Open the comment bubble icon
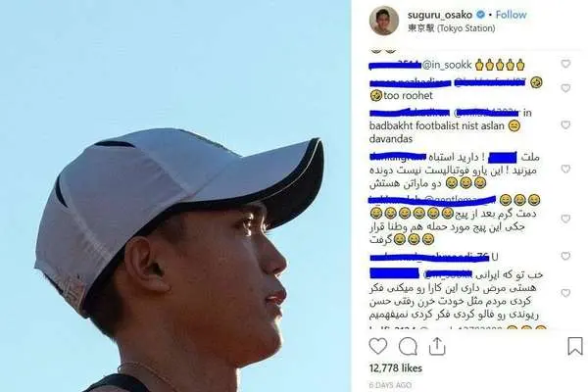 click(408, 346)
